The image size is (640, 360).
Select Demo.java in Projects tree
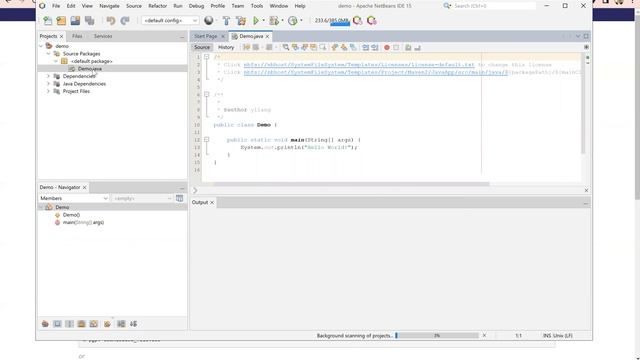pyautogui.click(x=90, y=69)
